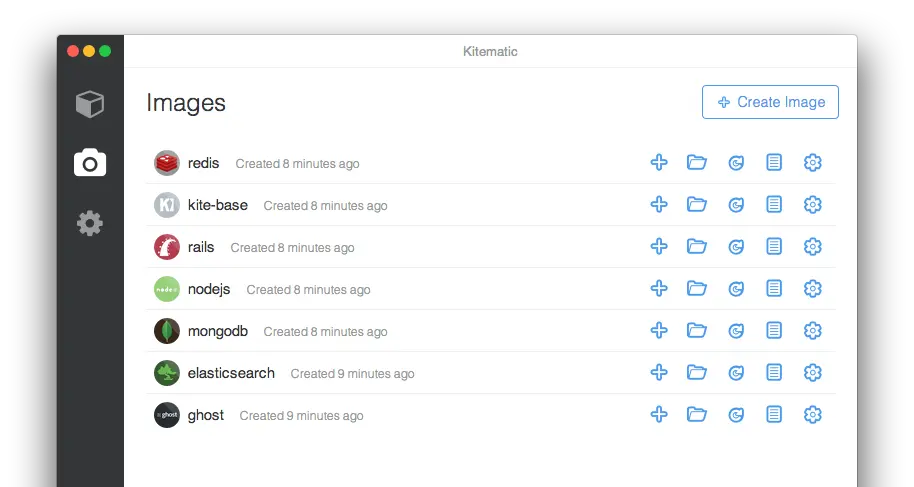
Task: Select the mongodb image name
Action: click(x=218, y=331)
